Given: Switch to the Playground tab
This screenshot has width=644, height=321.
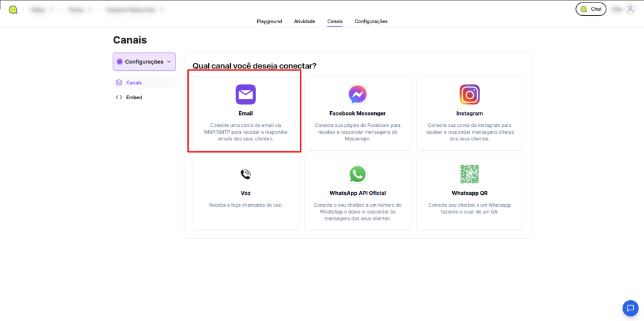Looking at the screenshot, I should 269,21.
